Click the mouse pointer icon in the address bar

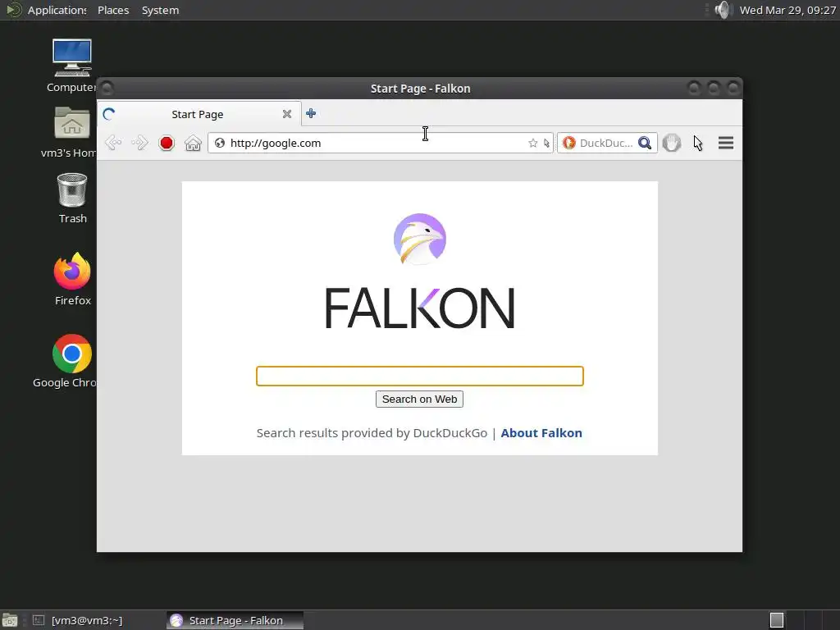(x=546, y=143)
